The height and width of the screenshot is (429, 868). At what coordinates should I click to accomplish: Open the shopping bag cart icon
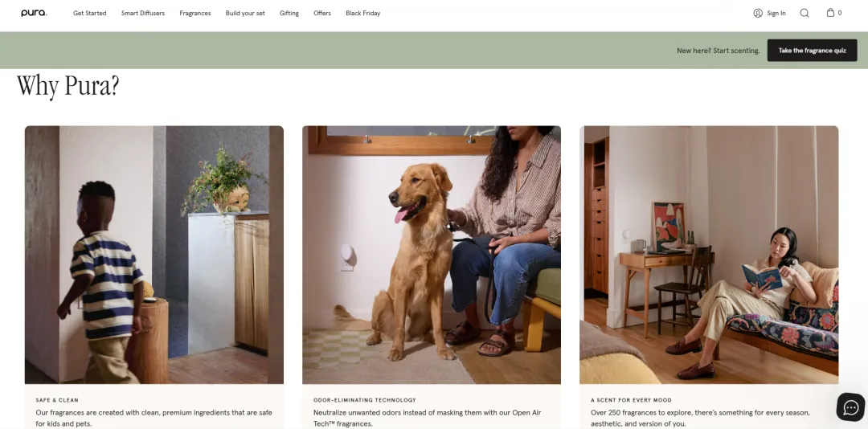(x=830, y=13)
